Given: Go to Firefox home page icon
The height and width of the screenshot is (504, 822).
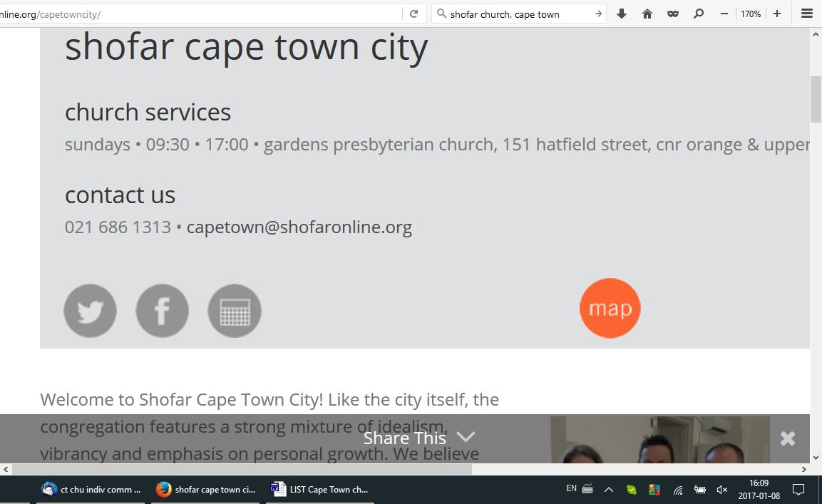Looking at the screenshot, I should pos(647,14).
